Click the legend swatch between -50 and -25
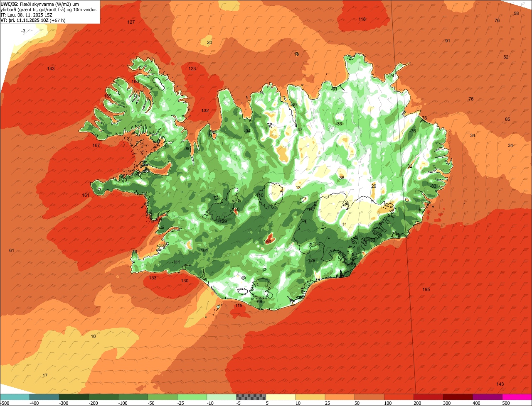This screenshot has height=406, width=532. click(x=163, y=397)
